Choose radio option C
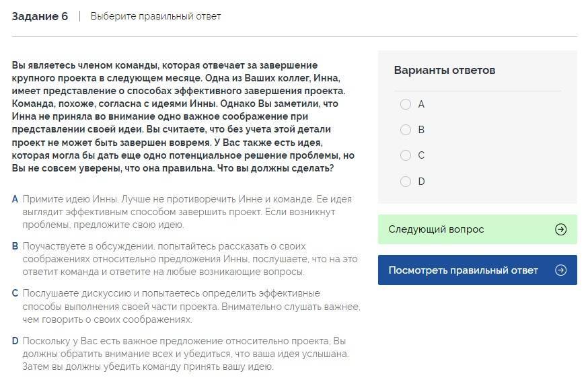The height and width of the screenshot is (388, 588). click(405, 155)
